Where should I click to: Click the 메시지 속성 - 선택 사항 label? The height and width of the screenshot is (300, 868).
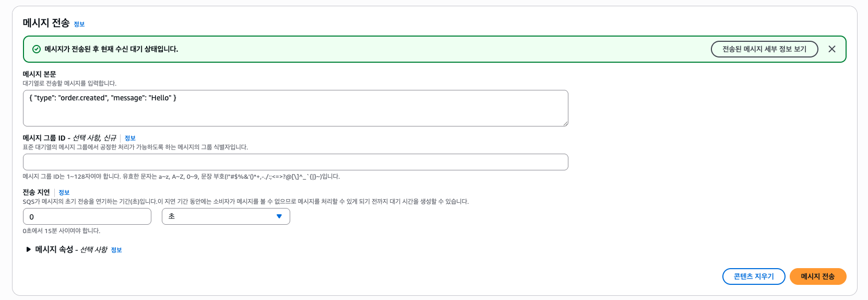(71, 250)
